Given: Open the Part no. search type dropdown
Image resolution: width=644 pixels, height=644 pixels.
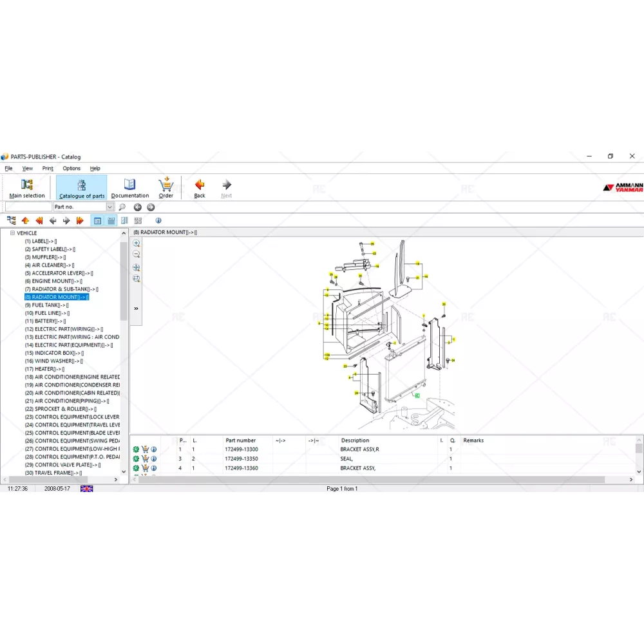Looking at the screenshot, I should (109, 207).
